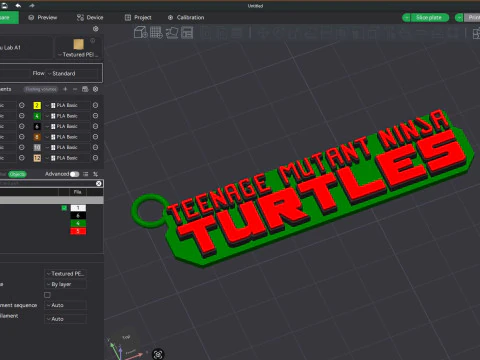The image size is (480, 360).
Task: Toggle the Advanced settings switch
Action: [75, 174]
